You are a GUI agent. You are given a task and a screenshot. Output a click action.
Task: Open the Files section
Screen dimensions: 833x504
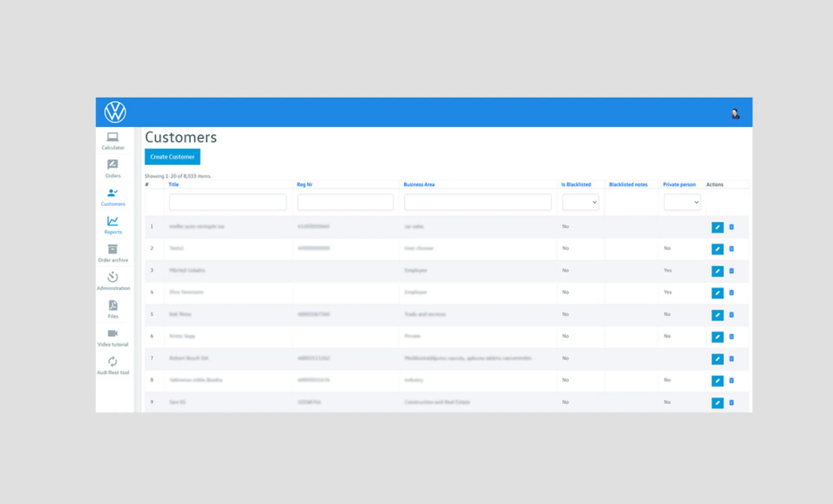point(113,310)
